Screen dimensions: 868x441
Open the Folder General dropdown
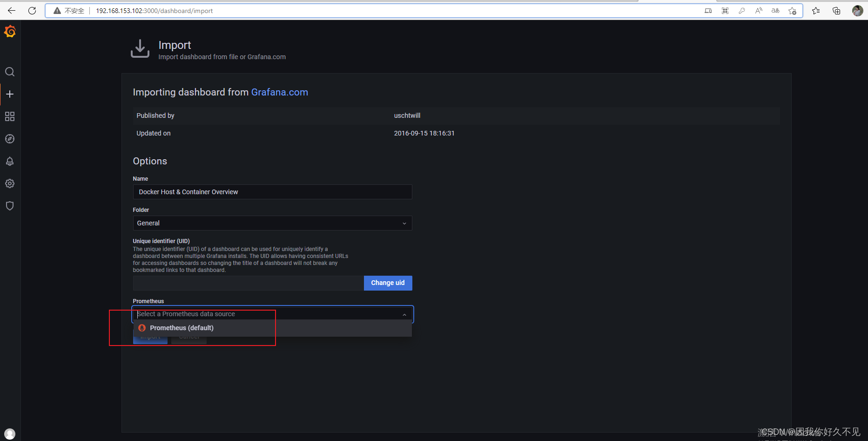272,223
